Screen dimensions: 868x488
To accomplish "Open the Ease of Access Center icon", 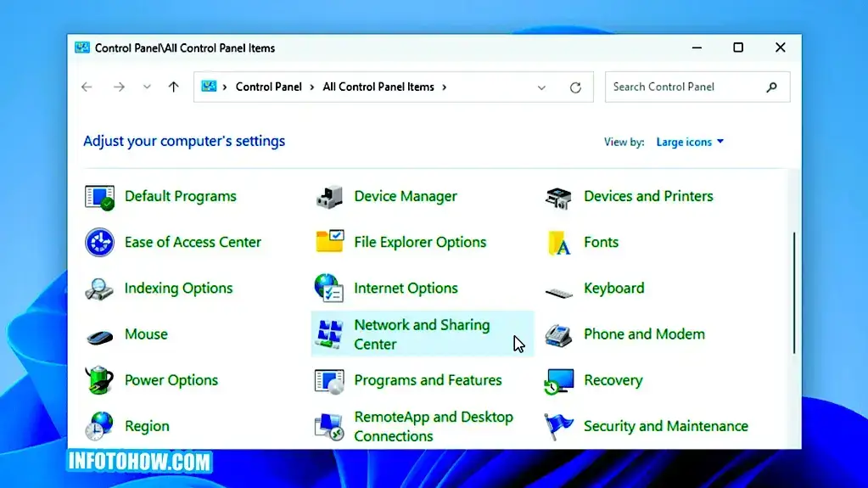I will (x=99, y=243).
